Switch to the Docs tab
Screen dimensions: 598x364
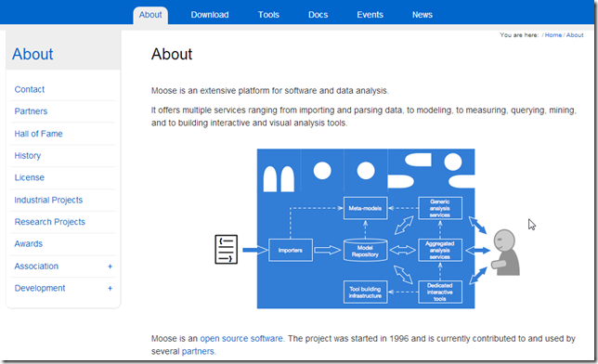click(318, 15)
